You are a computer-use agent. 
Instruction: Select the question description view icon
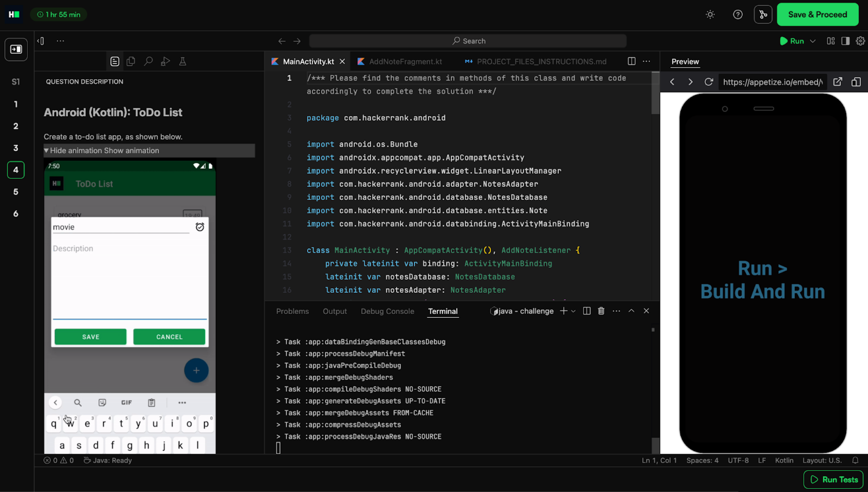[115, 61]
